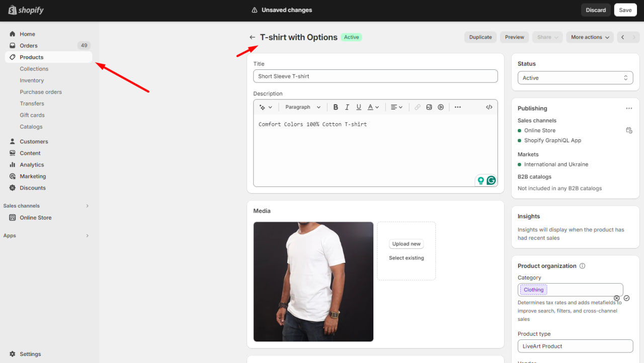
Task: Click inside the description text area
Action: point(375,151)
